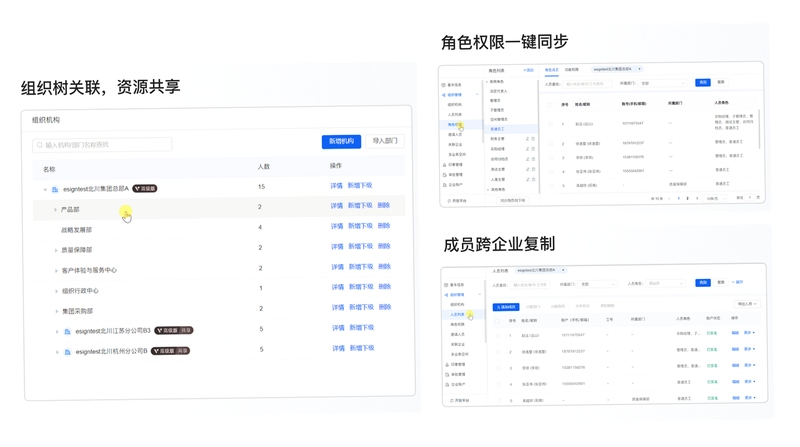The width and height of the screenshot is (800, 447).
Task: Click vertical scrollbar of role members table
Action: (x=759, y=129)
